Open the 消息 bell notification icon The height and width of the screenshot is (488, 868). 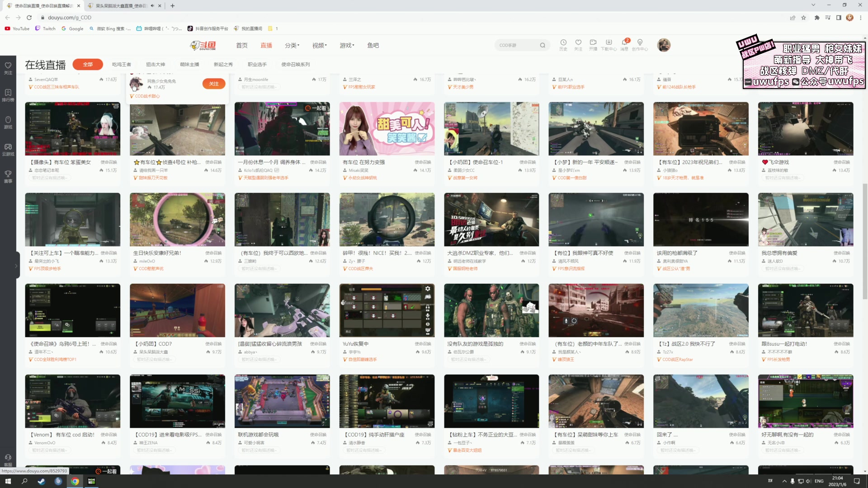point(624,45)
